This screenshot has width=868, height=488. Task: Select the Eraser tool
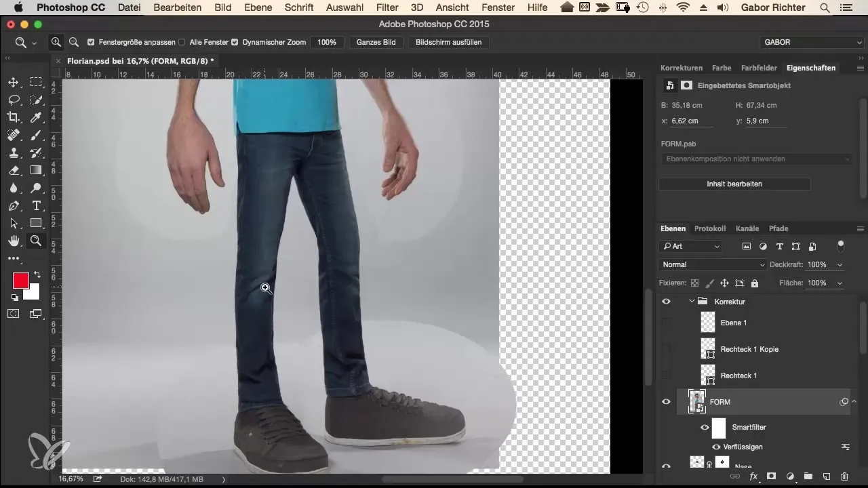[x=13, y=170]
